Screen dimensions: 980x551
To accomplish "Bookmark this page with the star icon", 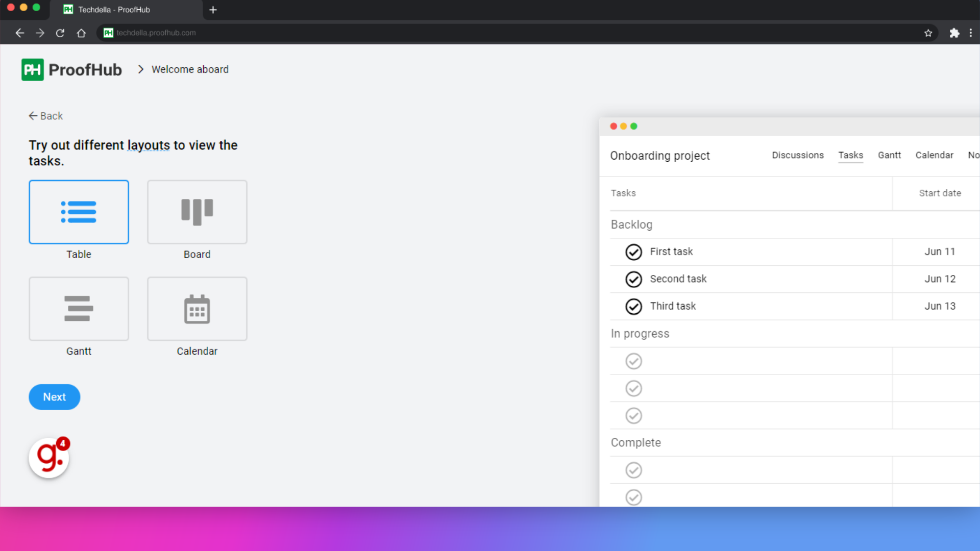I will [928, 33].
